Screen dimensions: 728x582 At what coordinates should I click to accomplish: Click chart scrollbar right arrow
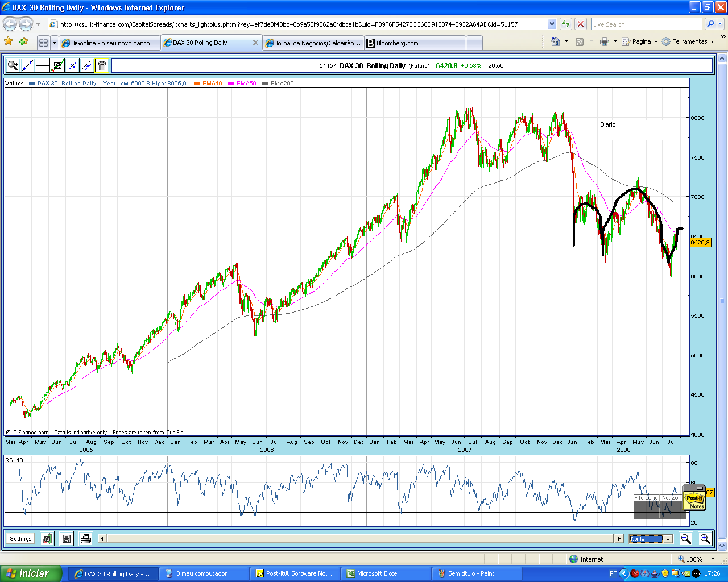619,538
